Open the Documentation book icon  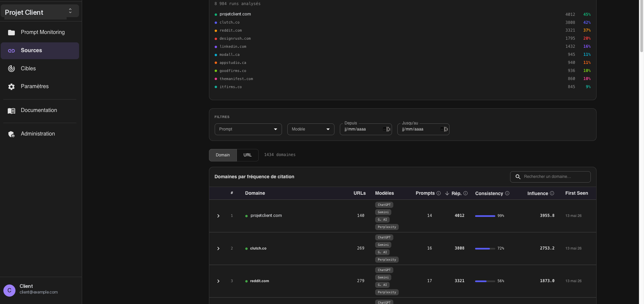point(11,111)
